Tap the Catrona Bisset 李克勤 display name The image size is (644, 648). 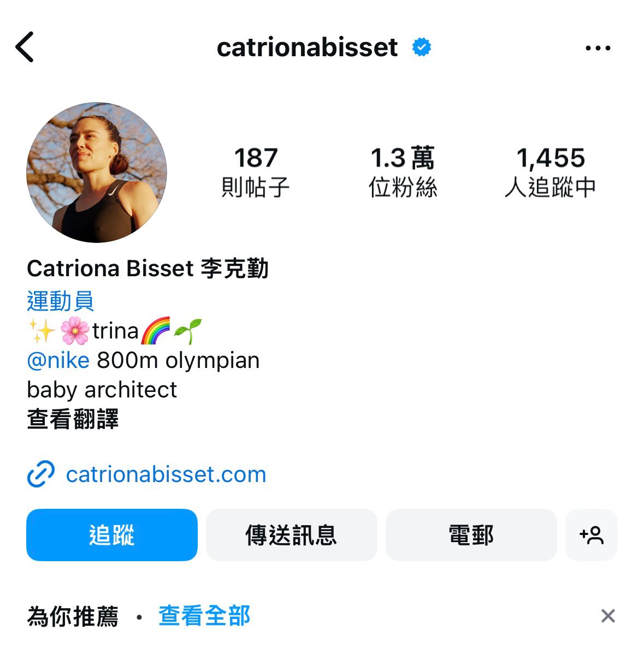(147, 269)
